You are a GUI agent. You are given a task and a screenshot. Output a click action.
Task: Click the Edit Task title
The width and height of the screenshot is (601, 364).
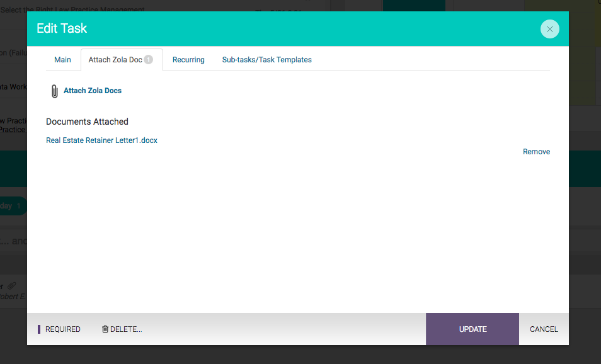pyautogui.click(x=62, y=28)
